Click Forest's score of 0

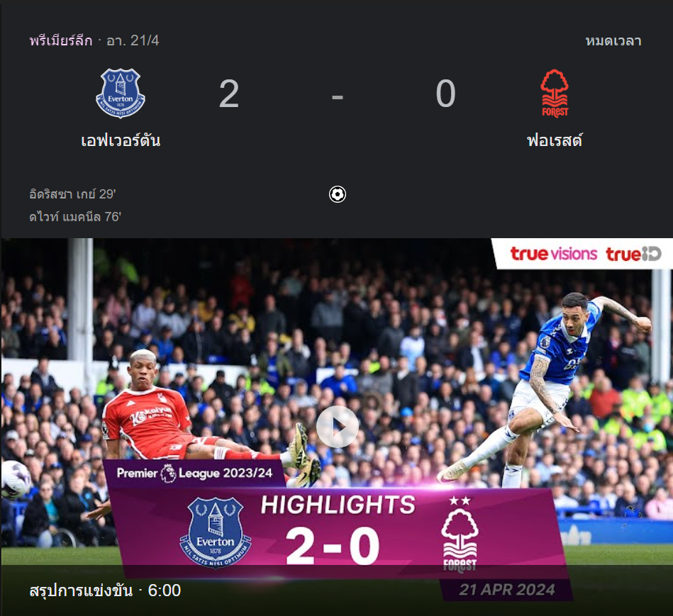(445, 94)
